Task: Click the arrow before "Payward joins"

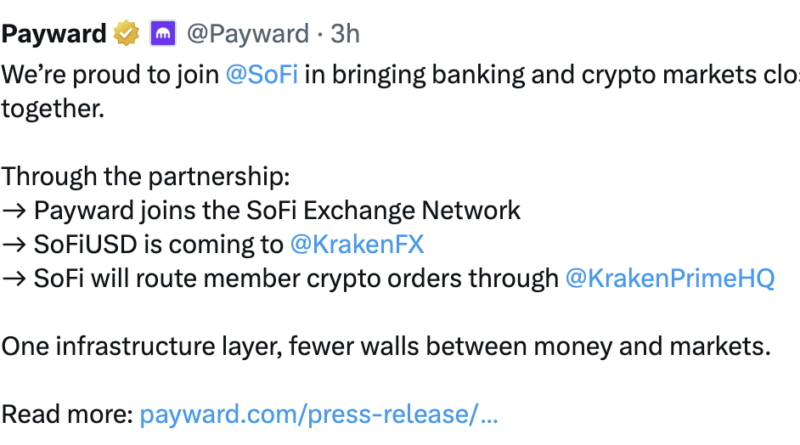Action: pyautogui.click(x=14, y=211)
